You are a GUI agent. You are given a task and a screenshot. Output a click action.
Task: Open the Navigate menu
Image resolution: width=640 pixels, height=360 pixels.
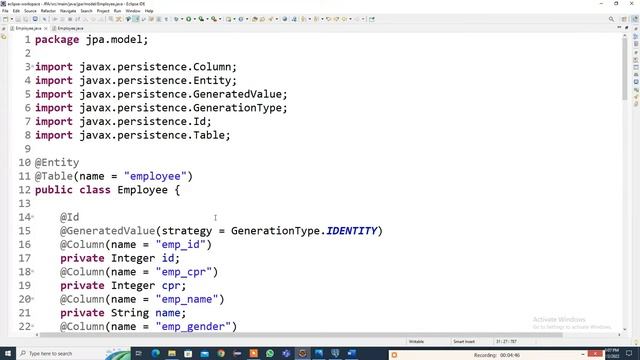68,11
